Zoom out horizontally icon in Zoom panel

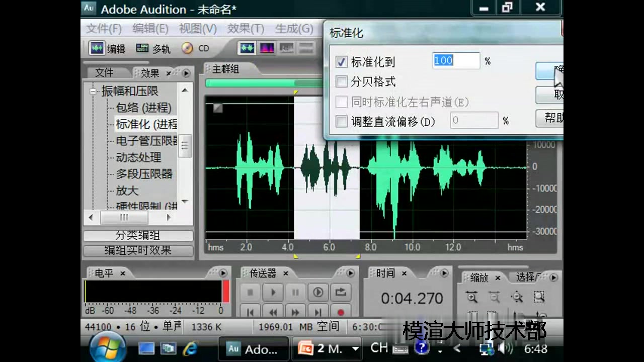(x=495, y=297)
